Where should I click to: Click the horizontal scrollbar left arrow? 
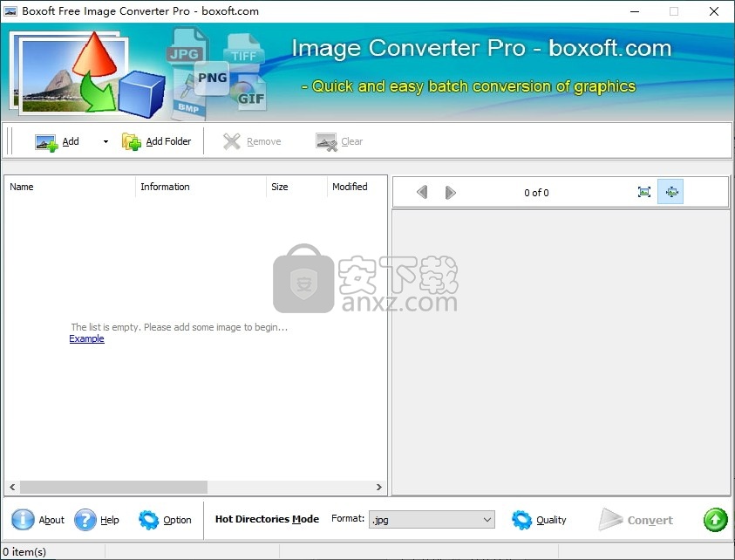pyautogui.click(x=12, y=488)
